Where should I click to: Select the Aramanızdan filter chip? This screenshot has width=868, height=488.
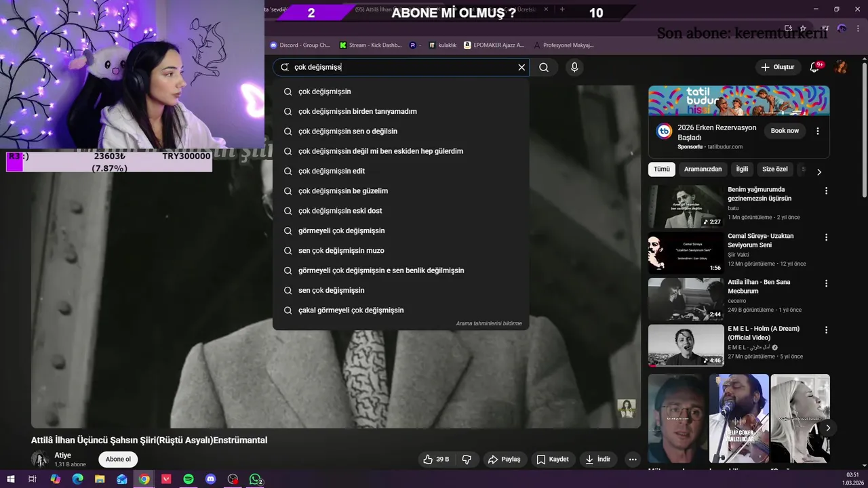pos(703,169)
